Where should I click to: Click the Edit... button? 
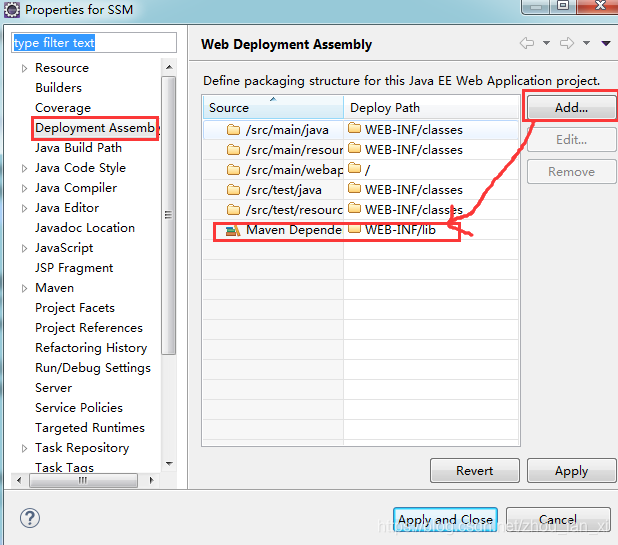571,140
